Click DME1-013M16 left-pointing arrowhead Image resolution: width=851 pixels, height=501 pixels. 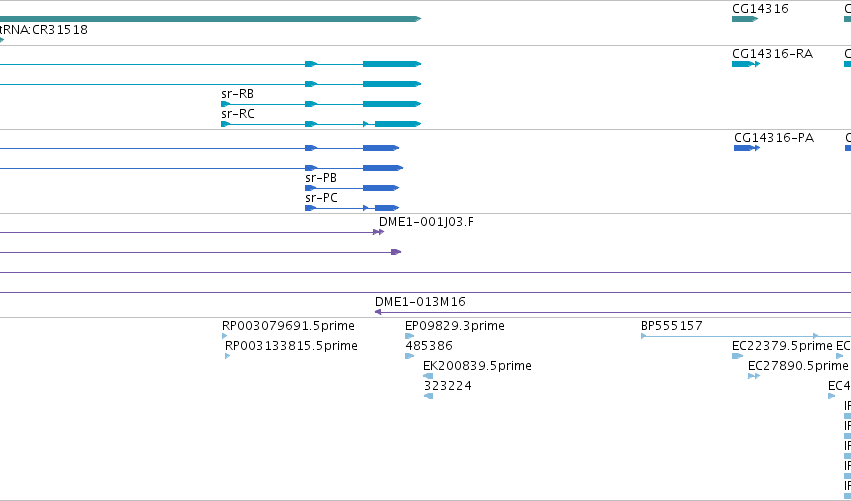click(x=378, y=312)
